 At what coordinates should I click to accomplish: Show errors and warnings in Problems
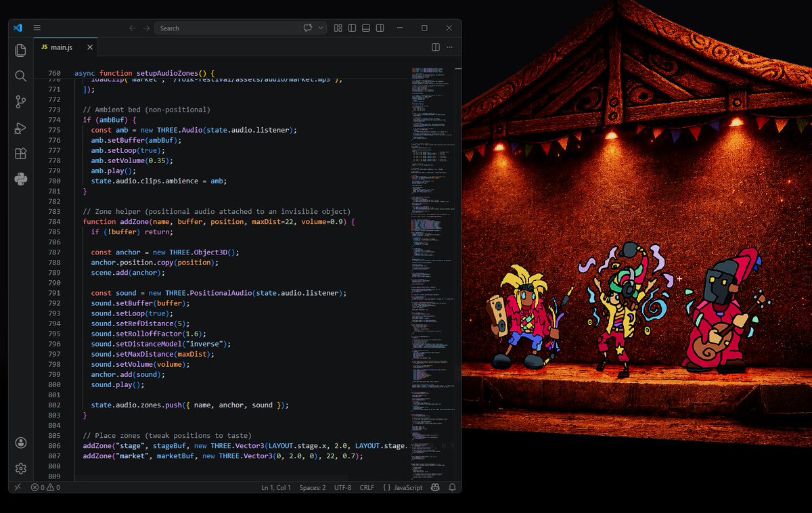[45, 487]
